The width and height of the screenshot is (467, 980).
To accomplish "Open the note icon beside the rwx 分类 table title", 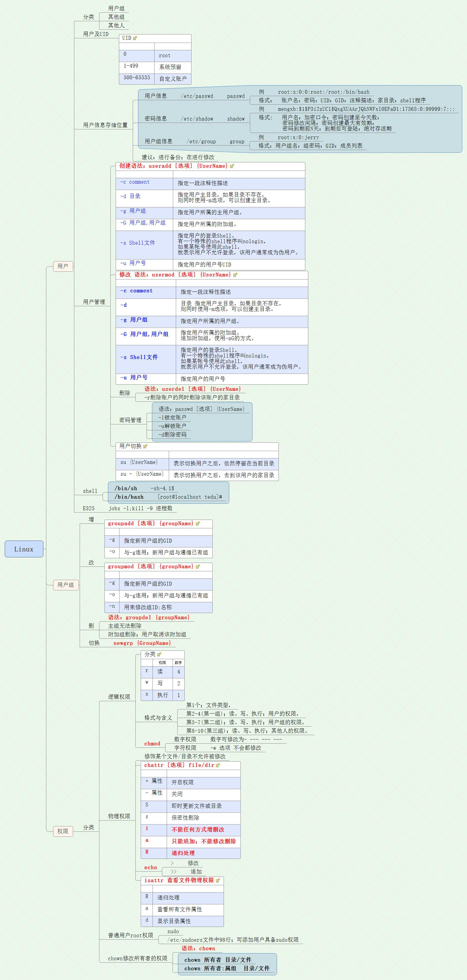I will tap(159, 654).
